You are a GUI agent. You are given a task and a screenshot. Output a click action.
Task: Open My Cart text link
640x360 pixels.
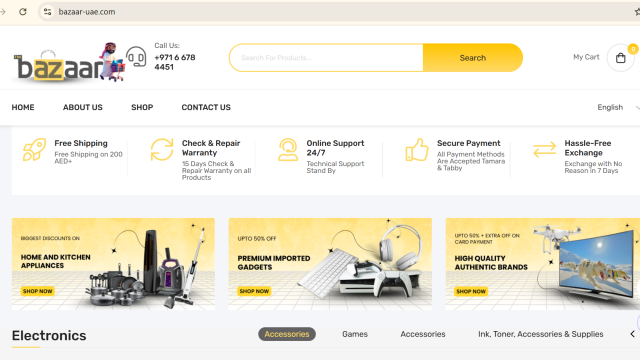(x=586, y=57)
